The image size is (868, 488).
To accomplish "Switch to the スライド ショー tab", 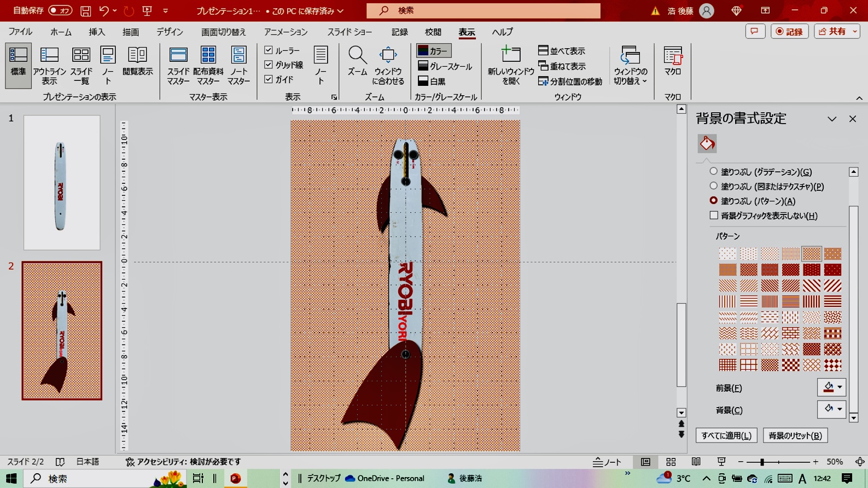I will click(349, 32).
